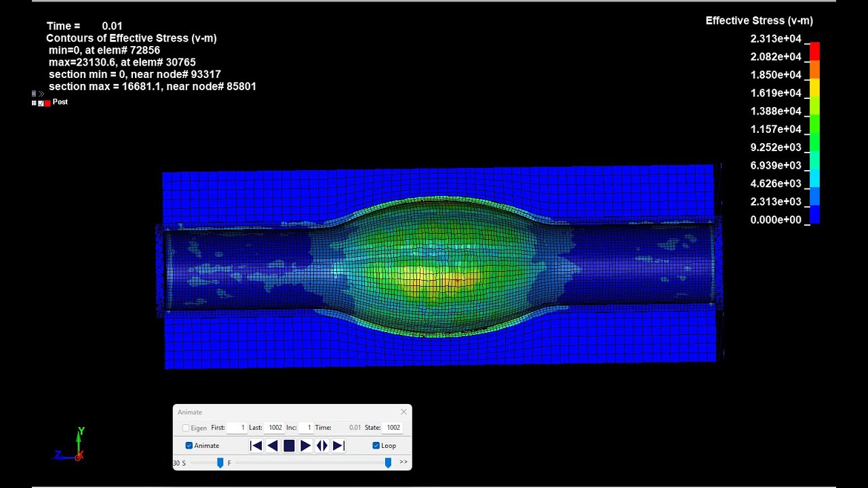The image size is (868, 488).
Task: Click the red Post color swatch
Action: point(47,103)
